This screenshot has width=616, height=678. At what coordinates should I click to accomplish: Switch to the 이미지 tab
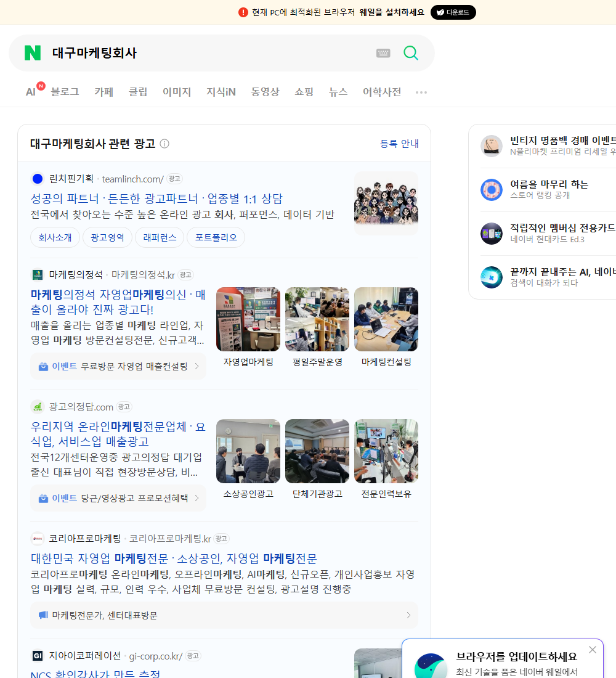pos(177,92)
